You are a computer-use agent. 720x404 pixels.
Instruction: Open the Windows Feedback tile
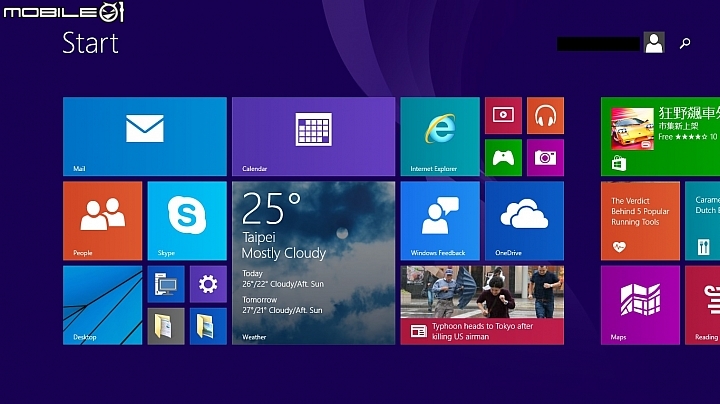coord(440,221)
